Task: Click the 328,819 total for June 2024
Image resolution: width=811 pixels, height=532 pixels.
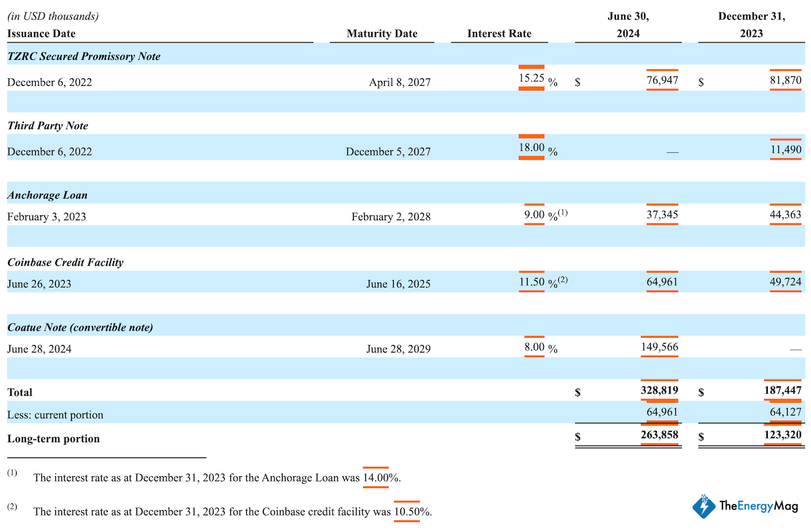Action: [659, 391]
